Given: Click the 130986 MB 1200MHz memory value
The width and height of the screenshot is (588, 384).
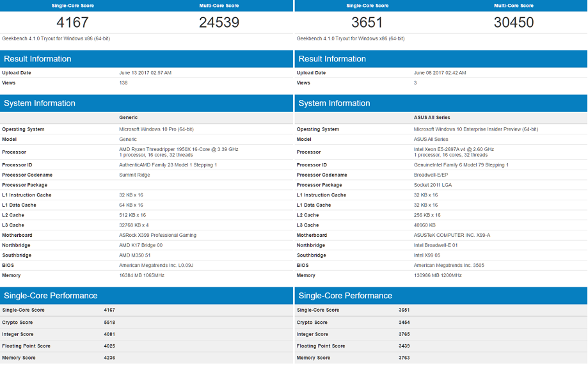Looking at the screenshot, I should [438, 276].
